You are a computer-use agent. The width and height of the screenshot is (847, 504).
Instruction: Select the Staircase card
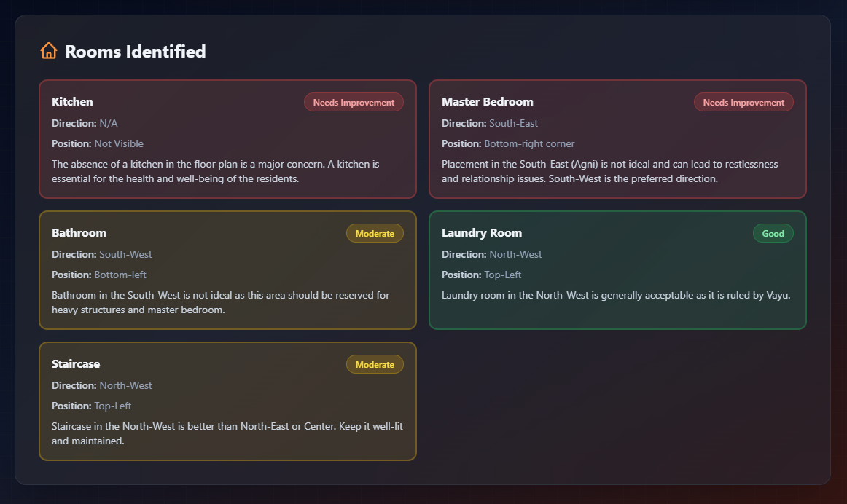click(227, 401)
